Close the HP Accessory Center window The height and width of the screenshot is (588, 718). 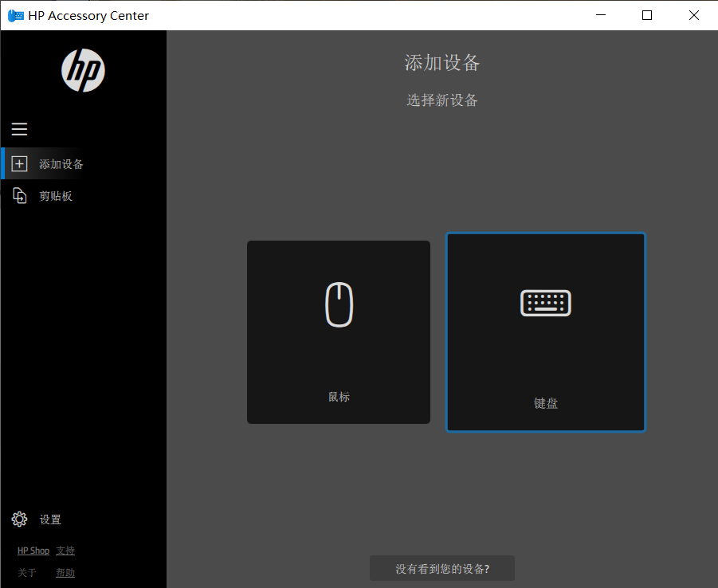pyautogui.click(x=694, y=15)
